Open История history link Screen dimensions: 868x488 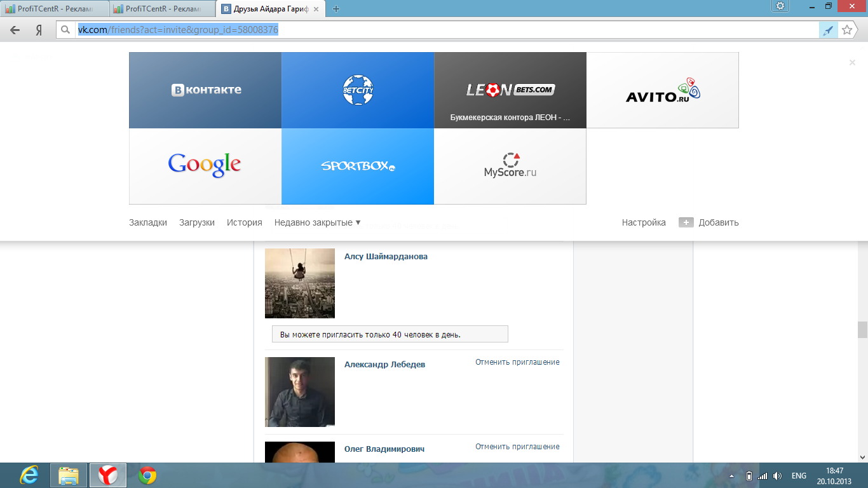click(245, 222)
